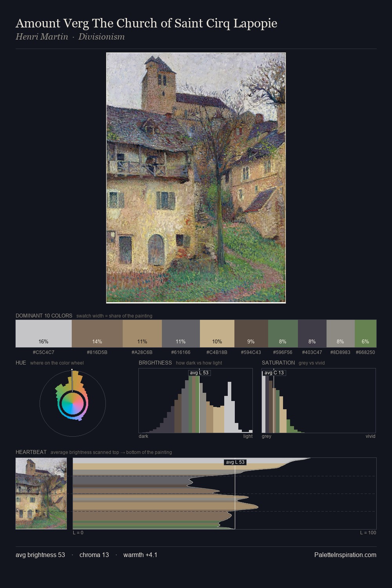
Task: Open the main painting image
Action: (196, 178)
